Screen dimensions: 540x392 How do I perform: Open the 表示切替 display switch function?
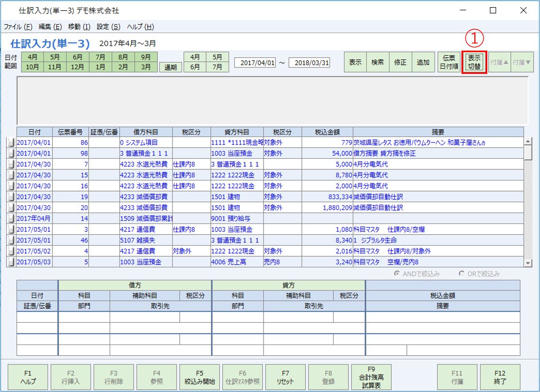[x=473, y=62]
